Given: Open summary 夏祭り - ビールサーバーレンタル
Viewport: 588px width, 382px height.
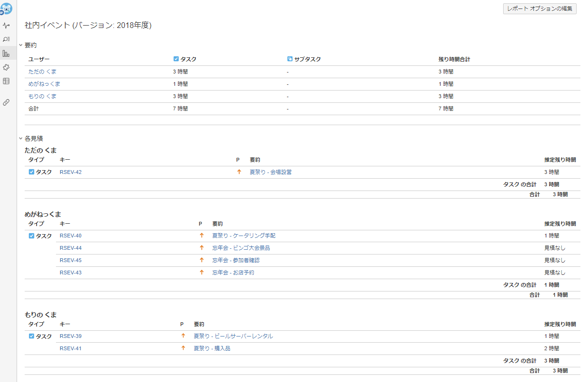Looking at the screenshot, I should 233,336.
